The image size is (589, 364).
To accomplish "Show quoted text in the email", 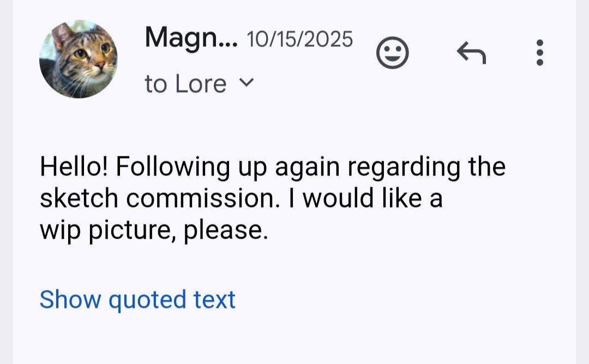I will pos(137,300).
